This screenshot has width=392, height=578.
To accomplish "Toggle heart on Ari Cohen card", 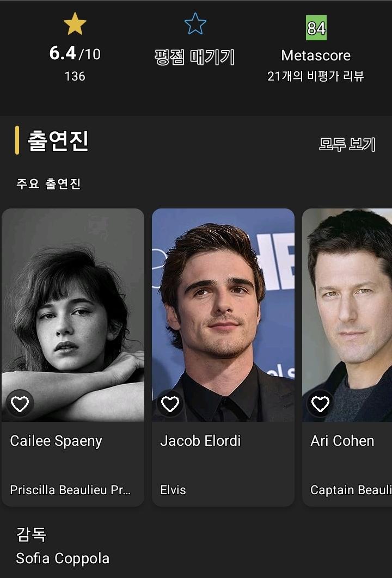I will coord(320,404).
